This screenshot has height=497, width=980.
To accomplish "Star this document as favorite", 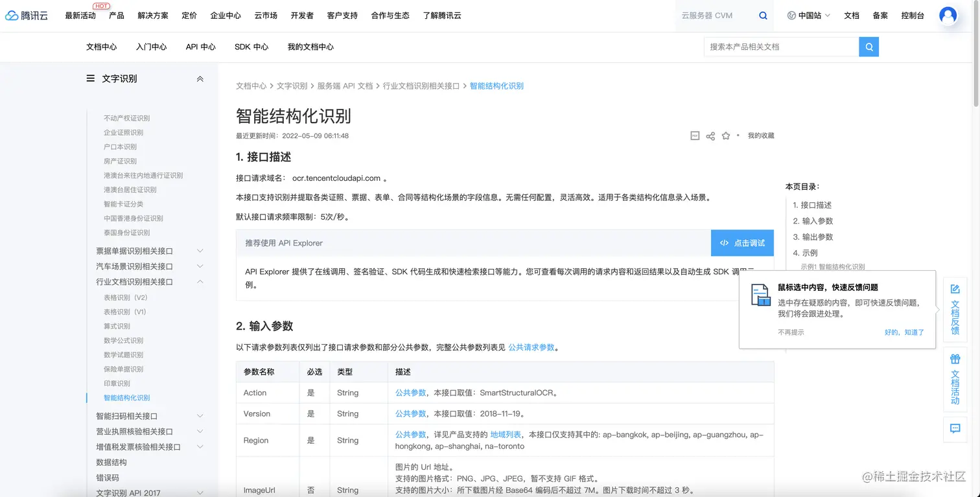I will click(726, 135).
